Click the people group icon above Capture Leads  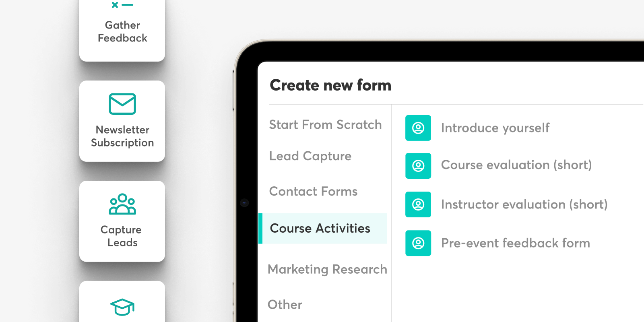[x=122, y=204]
